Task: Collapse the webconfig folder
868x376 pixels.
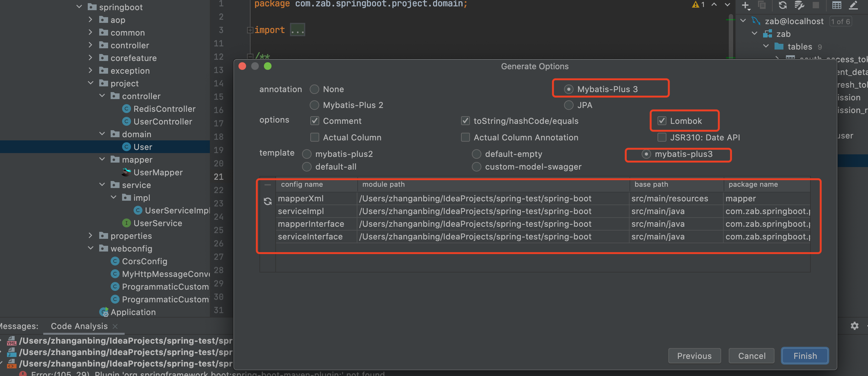Action: [90, 248]
